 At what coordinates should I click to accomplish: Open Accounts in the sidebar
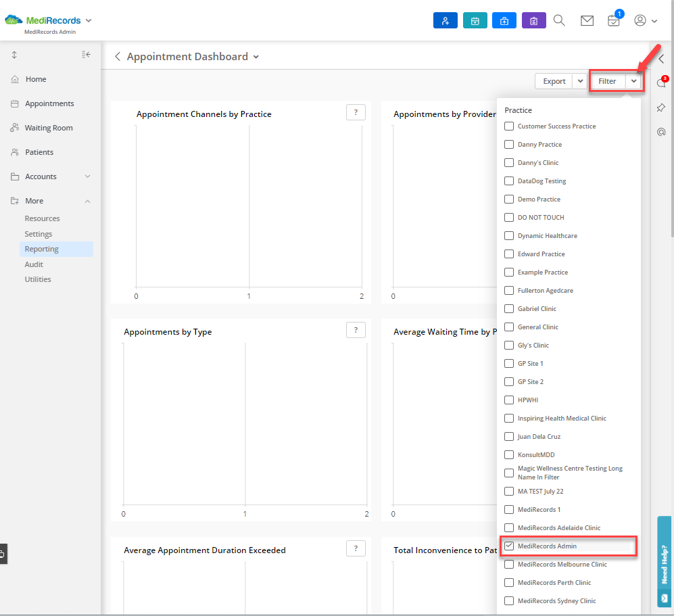(x=41, y=176)
